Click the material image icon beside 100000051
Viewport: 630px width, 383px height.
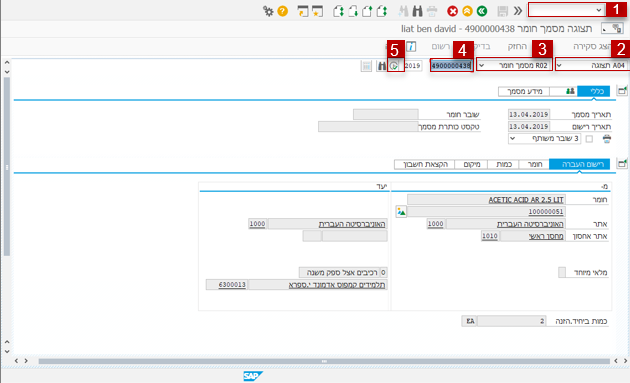click(401, 211)
